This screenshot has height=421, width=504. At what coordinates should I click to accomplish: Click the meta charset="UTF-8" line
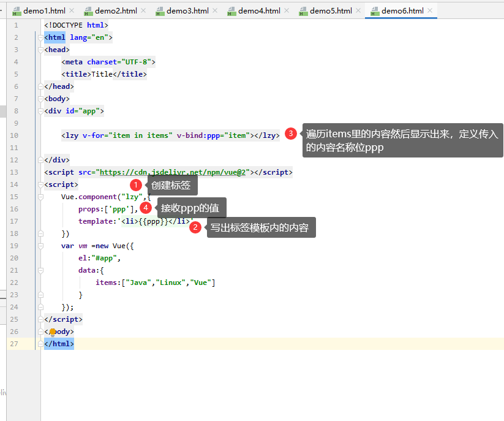[x=108, y=62]
